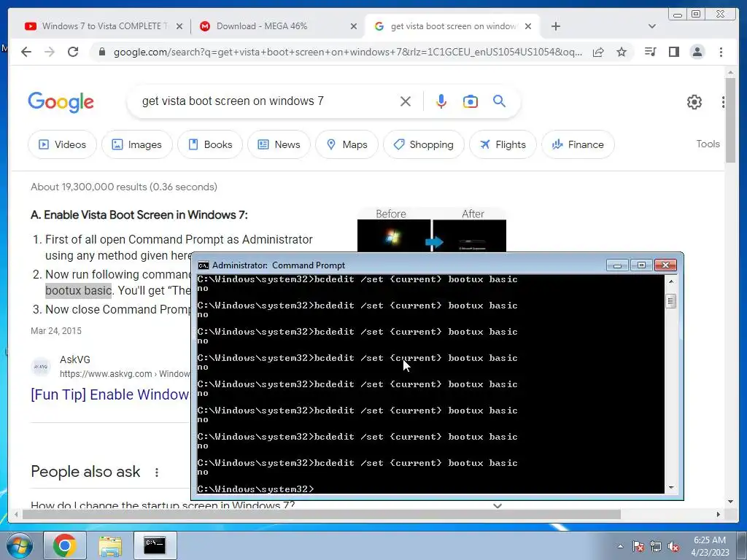Screen dimensions: 747x560
Task: Open Windows Explorer from the taskbar
Action: coord(110,545)
